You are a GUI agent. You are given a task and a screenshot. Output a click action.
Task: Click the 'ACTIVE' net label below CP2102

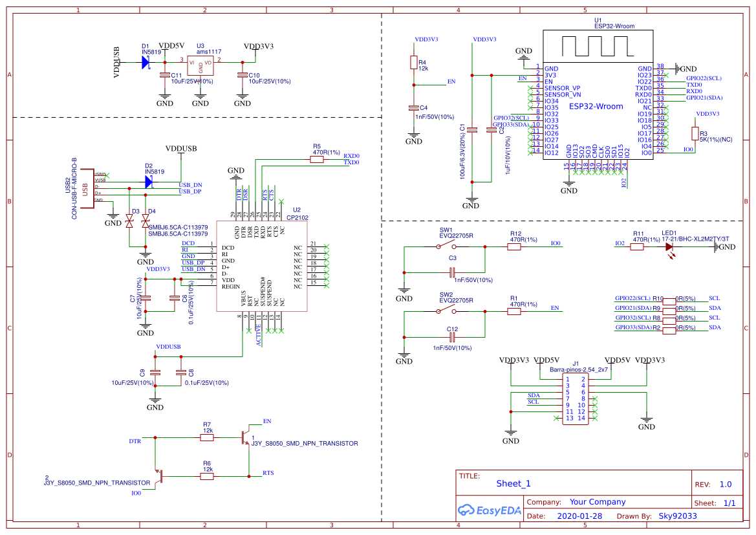pyautogui.click(x=259, y=335)
